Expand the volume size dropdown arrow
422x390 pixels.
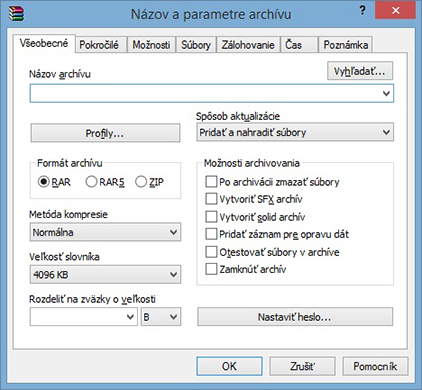(131, 317)
